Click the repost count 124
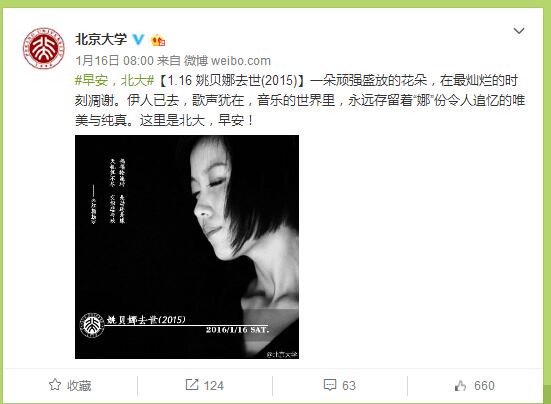Viewport: 551px width, 404px height. pyautogui.click(x=214, y=386)
